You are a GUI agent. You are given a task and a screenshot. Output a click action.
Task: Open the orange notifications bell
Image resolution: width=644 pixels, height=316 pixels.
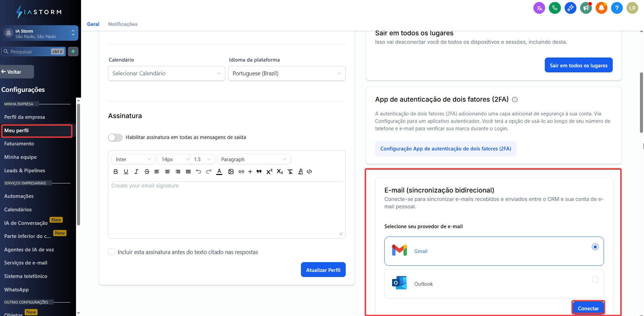pos(601,8)
